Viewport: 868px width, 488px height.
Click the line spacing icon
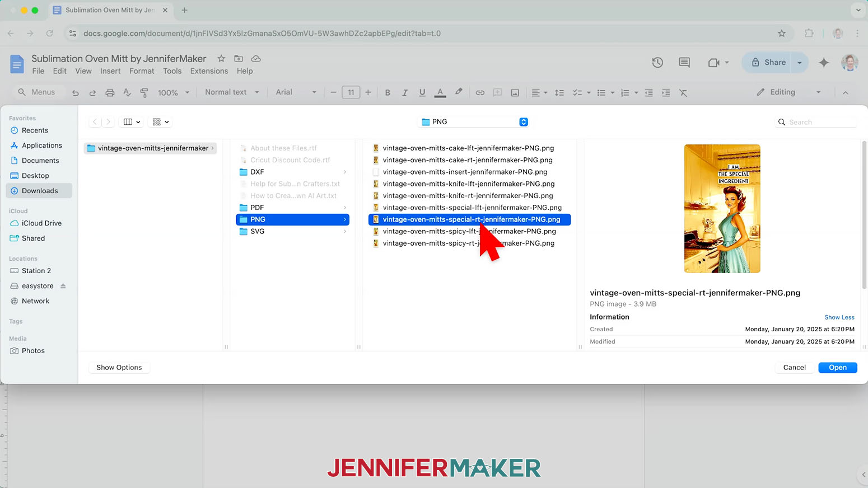point(559,93)
